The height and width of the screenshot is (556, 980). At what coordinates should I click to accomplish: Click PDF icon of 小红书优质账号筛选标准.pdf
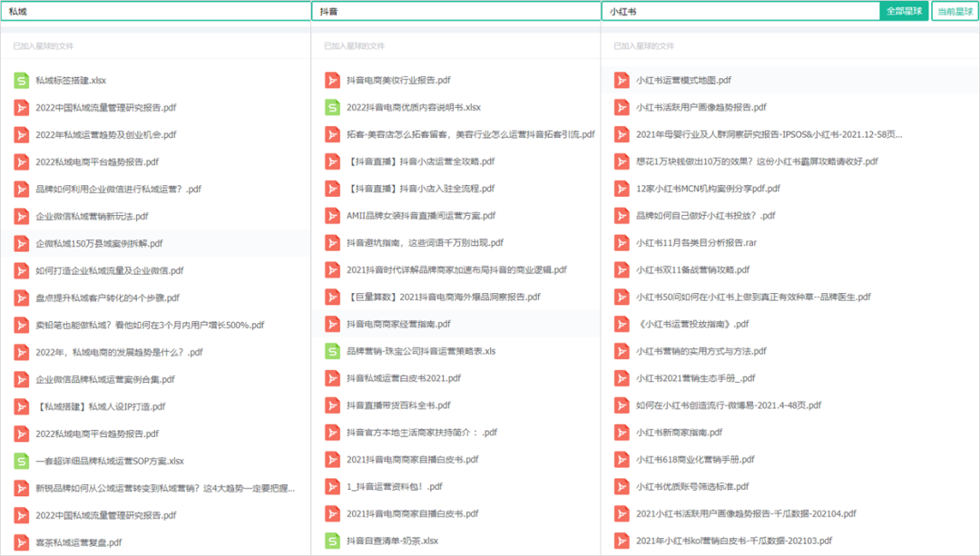(622, 487)
